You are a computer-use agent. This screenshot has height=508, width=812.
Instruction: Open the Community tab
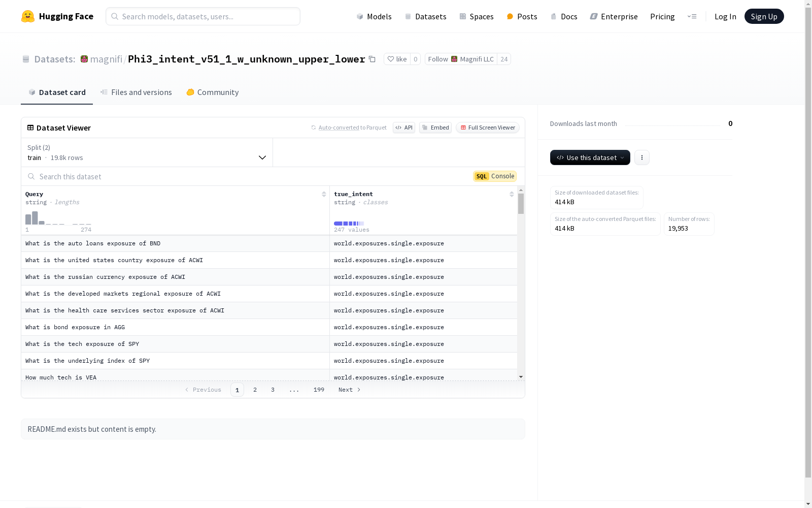(213, 92)
